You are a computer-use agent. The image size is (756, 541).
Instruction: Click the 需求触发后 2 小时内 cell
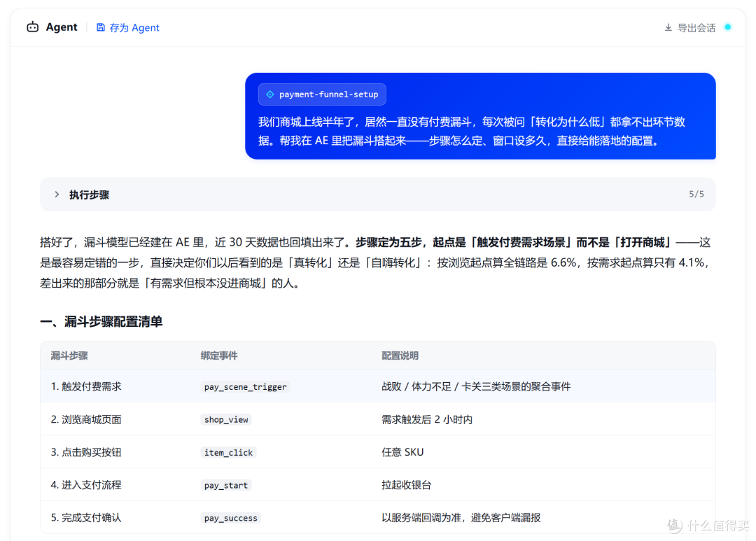coord(427,419)
